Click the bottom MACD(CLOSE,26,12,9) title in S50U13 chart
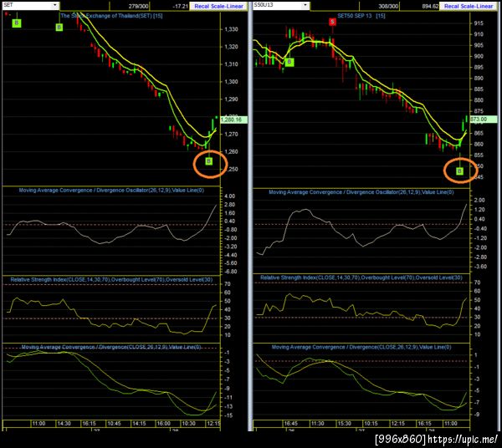The height and width of the screenshot is (448, 502). [361, 347]
